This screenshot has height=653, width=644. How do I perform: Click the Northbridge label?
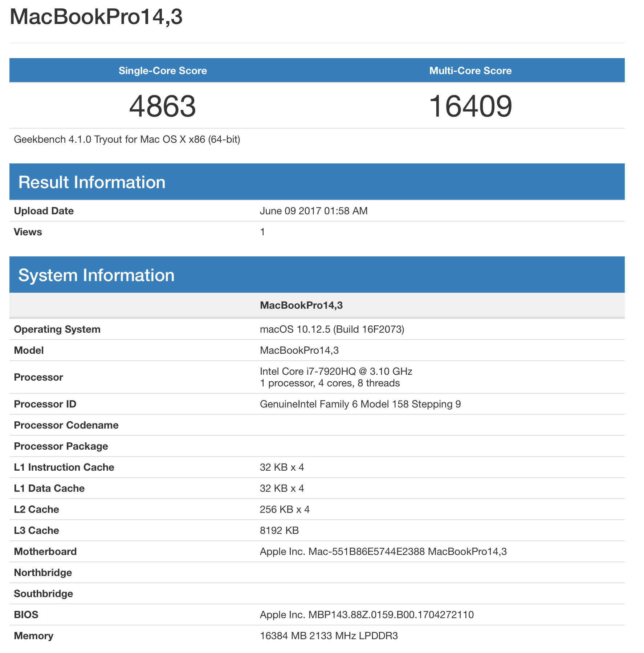pyautogui.click(x=43, y=573)
